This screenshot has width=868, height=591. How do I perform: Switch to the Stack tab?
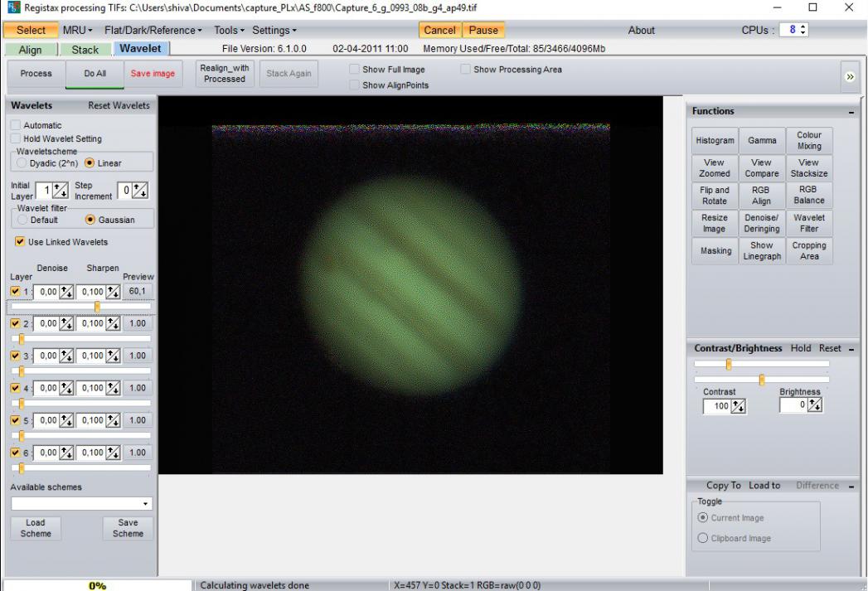click(x=85, y=50)
